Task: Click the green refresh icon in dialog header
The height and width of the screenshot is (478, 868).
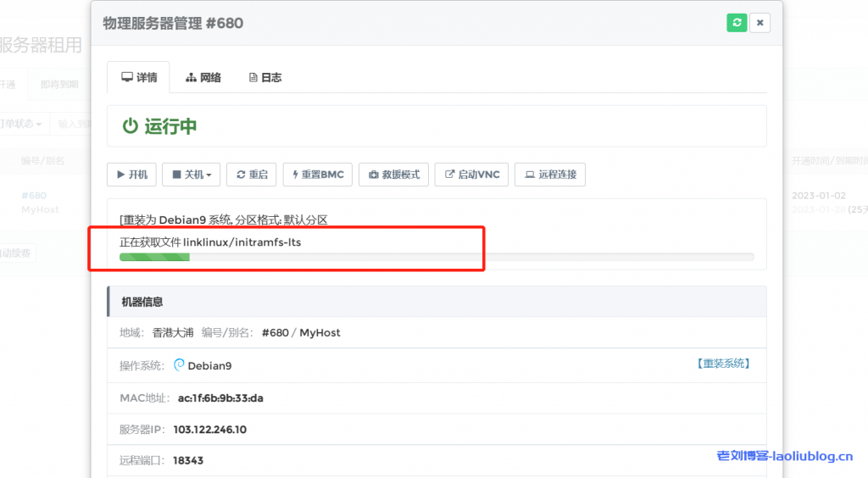Action: tap(737, 23)
